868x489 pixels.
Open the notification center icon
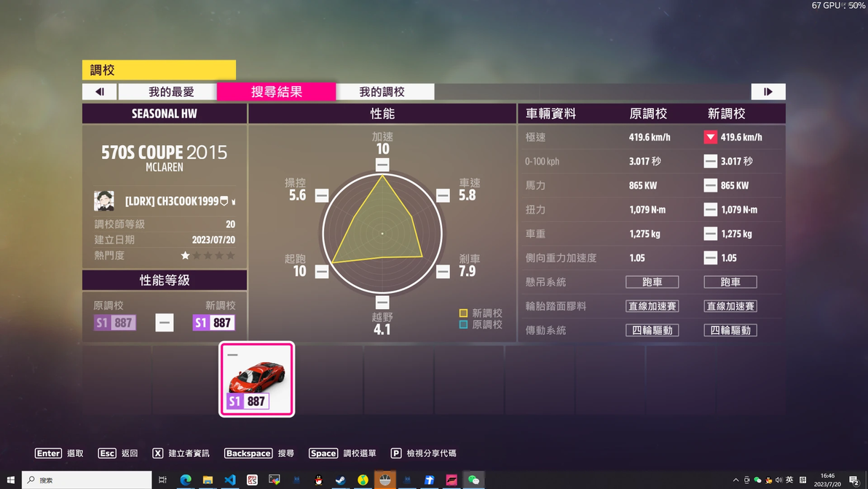(x=854, y=480)
